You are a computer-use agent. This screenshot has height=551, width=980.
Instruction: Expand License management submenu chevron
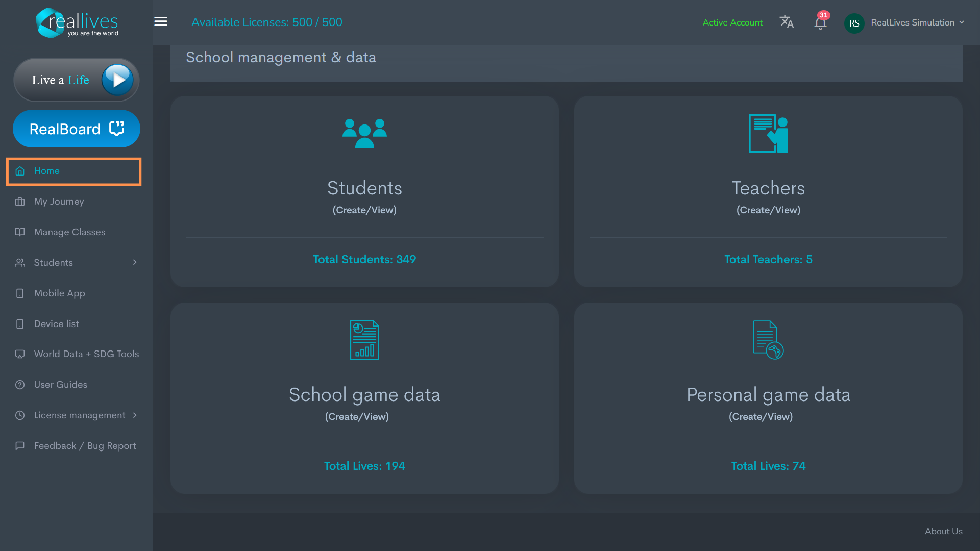135,415
